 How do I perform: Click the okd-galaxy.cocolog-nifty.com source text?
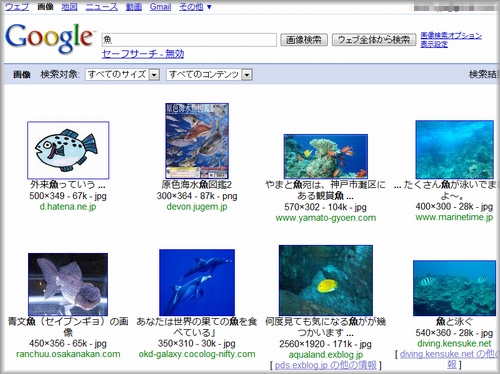(197, 354)
